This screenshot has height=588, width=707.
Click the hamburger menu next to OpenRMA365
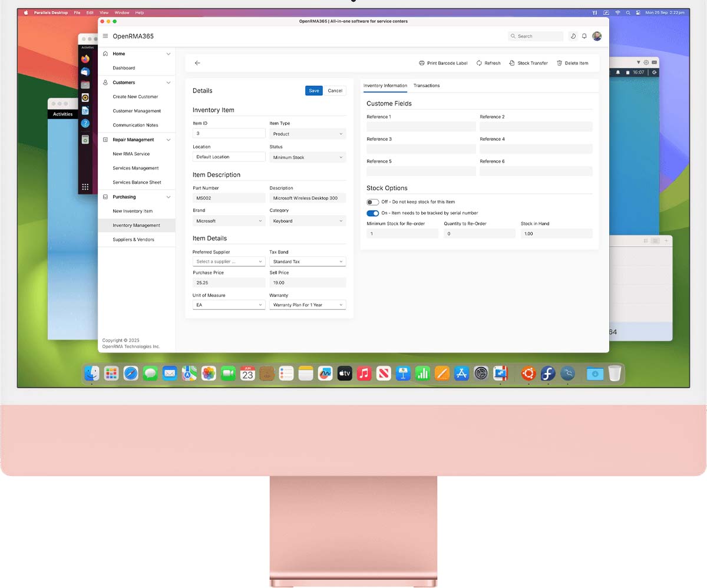pyautogui.click(x=105, y=35)
